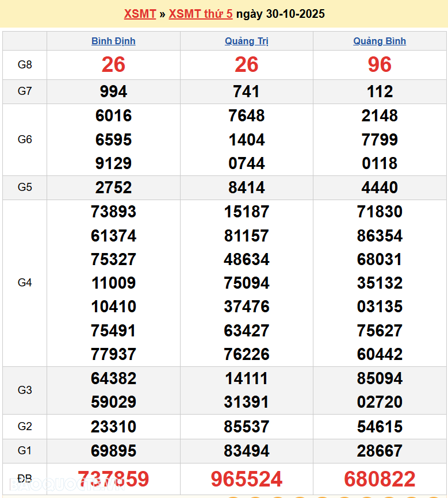
Task: Open the 'XSMT thứ 5' link
Action: click(201, 14)
